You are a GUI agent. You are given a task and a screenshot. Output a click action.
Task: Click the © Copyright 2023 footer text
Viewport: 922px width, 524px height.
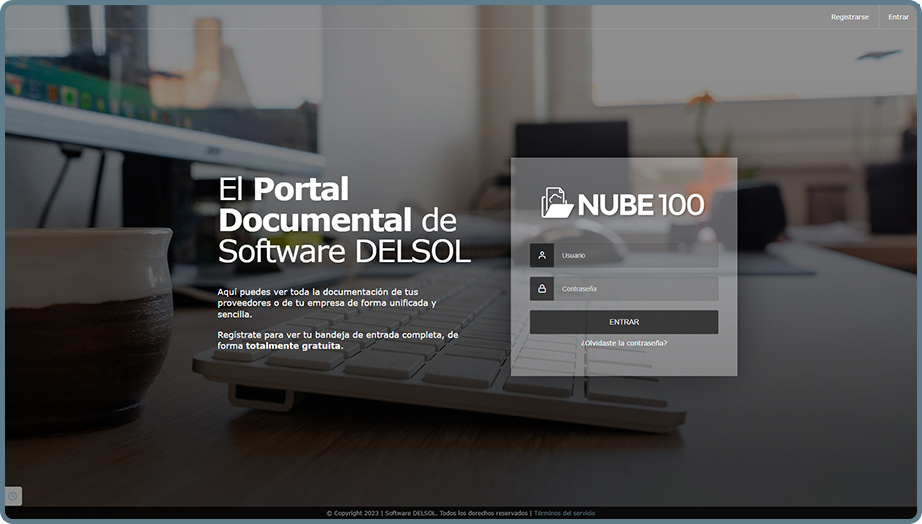(354, 513)
